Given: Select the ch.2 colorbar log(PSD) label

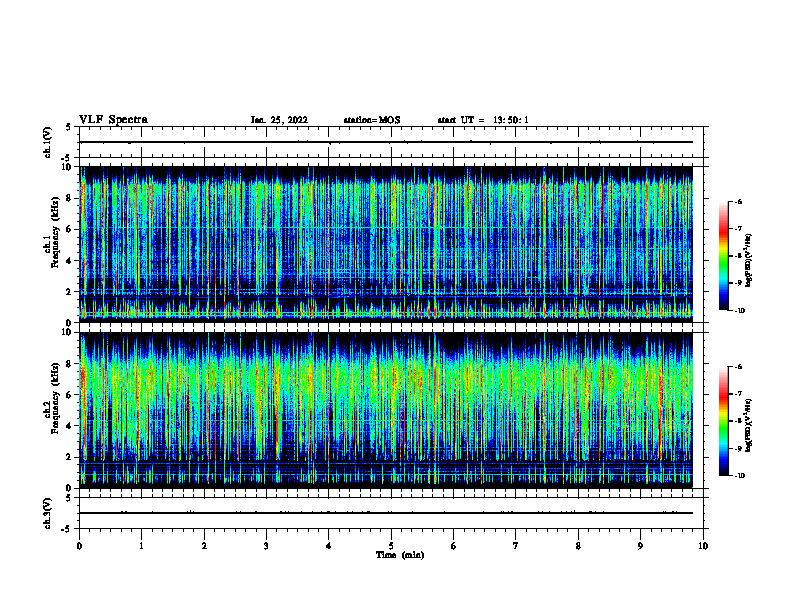Looking at the screenshot, I should tap(749, 425).
